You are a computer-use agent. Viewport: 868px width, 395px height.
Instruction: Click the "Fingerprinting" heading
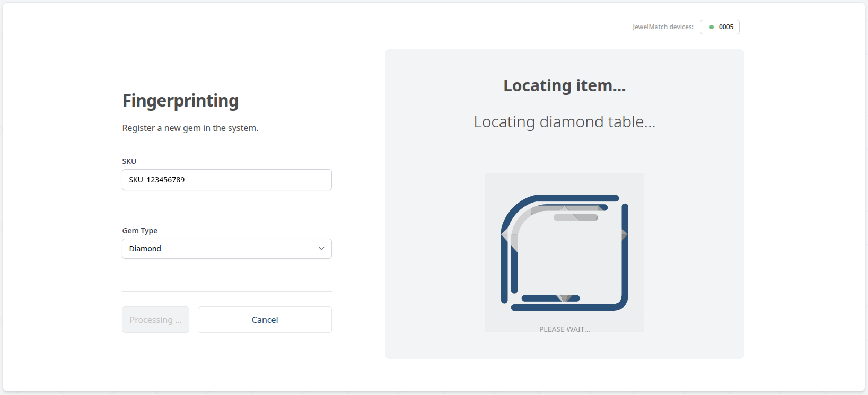click(180, 101)
